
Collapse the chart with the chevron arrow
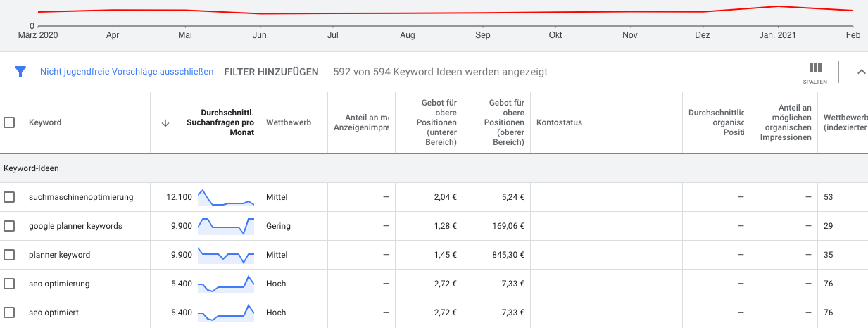pyautogui.click(x=860, y=72)
